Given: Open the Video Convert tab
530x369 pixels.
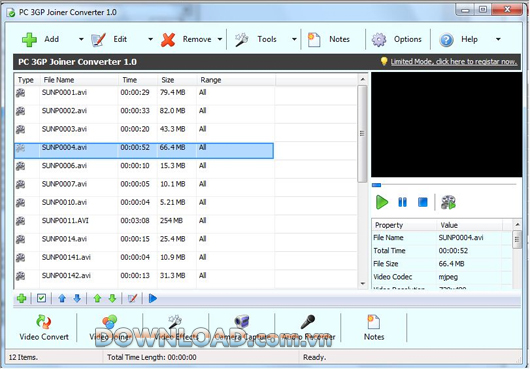Looking at the screenshot, I should pos(44,328).
